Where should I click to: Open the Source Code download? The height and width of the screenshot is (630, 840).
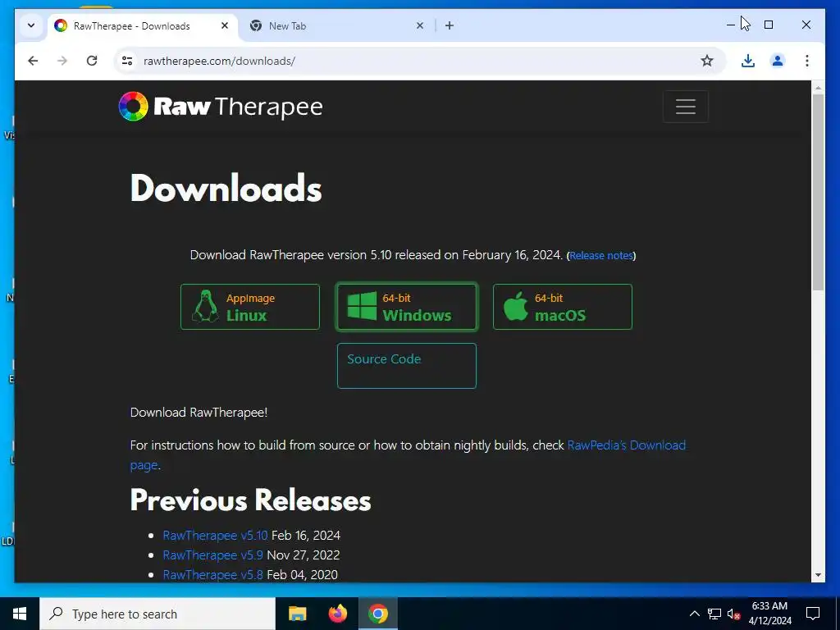pyautogui.click(x=407, y=366)
